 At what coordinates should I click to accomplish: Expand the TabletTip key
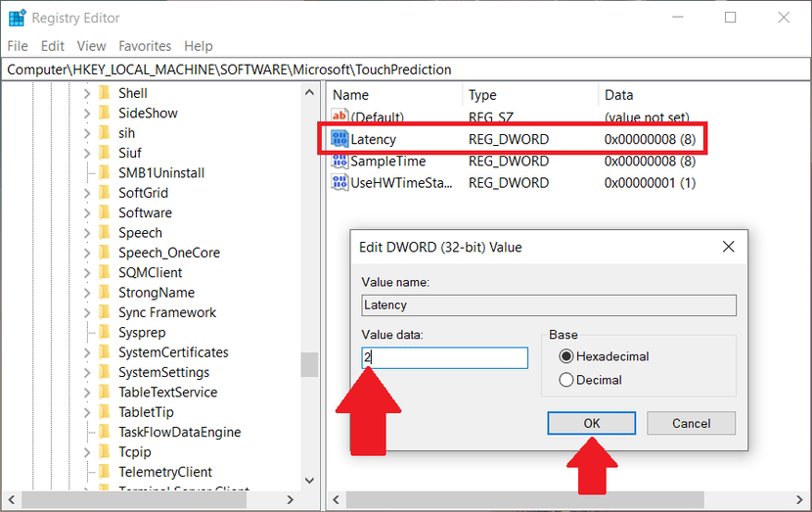coord(87,412)
